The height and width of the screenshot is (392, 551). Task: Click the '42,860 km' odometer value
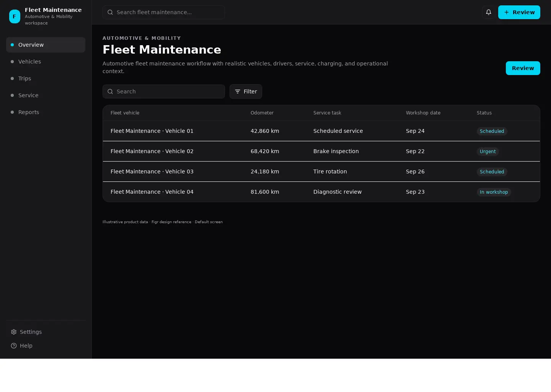(265, 131)
